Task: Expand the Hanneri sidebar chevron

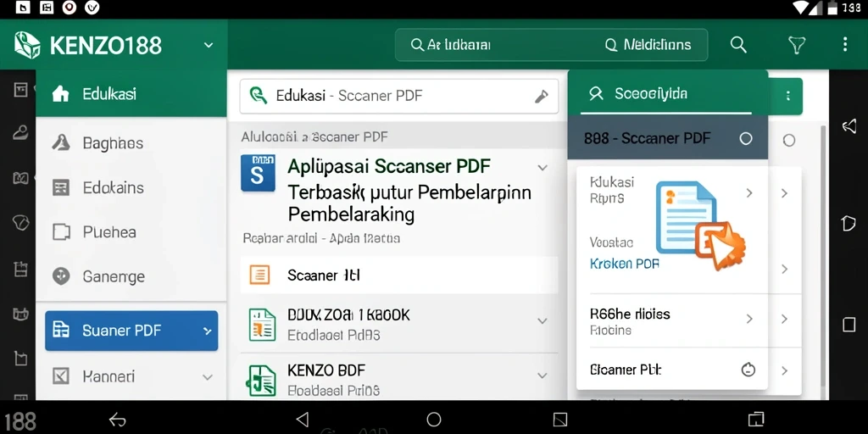Action: 207,377
